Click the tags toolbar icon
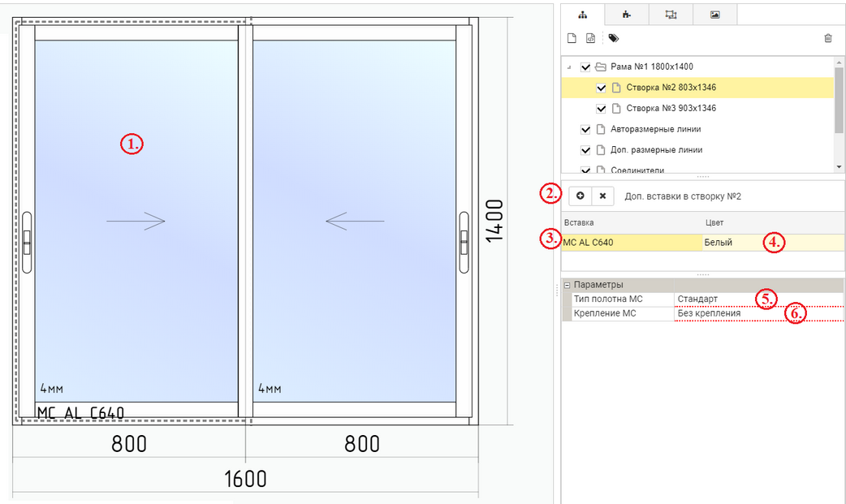 point(614,38)
